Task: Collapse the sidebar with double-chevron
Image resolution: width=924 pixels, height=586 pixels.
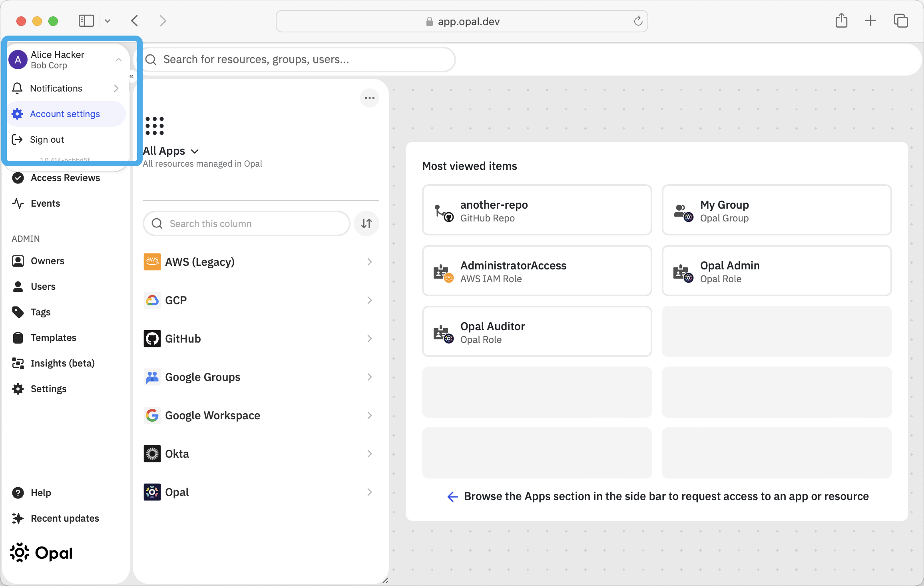Action: (x=131, y=76)
